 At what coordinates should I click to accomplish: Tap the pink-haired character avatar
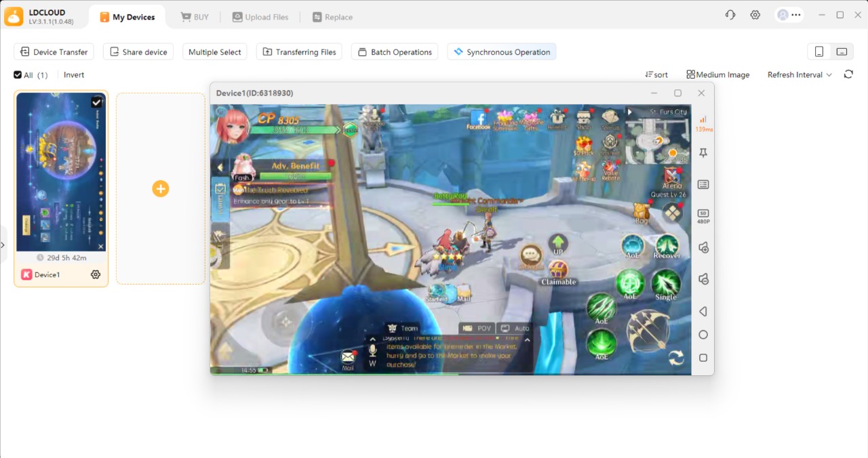point(232,125)
